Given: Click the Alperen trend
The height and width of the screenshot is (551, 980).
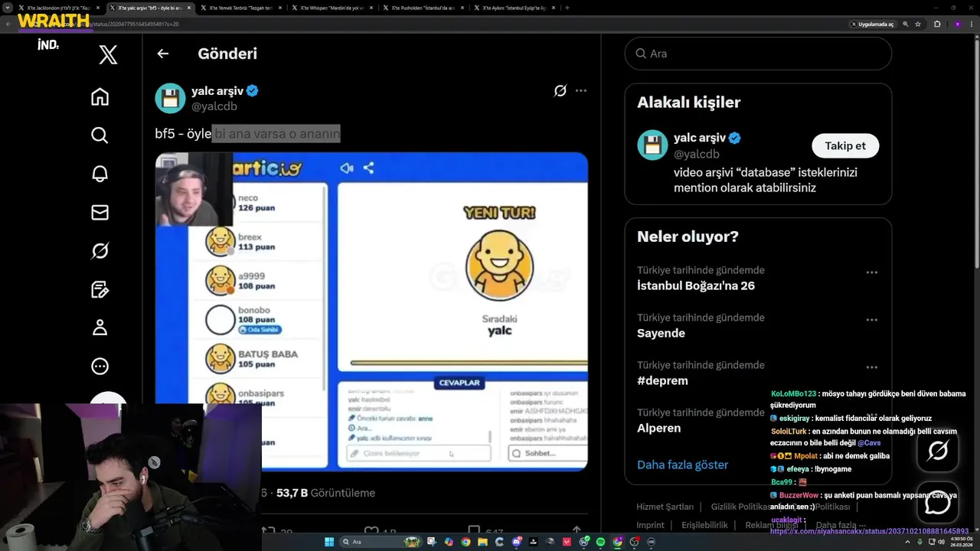Looking at the screenshot, I should 658,428.
